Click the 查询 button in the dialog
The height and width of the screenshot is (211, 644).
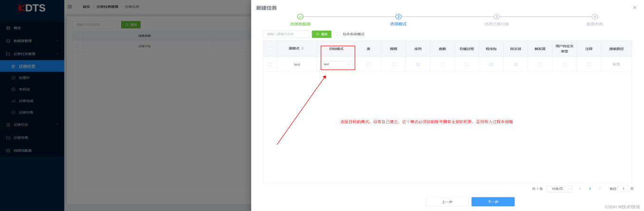click(322, 34)
